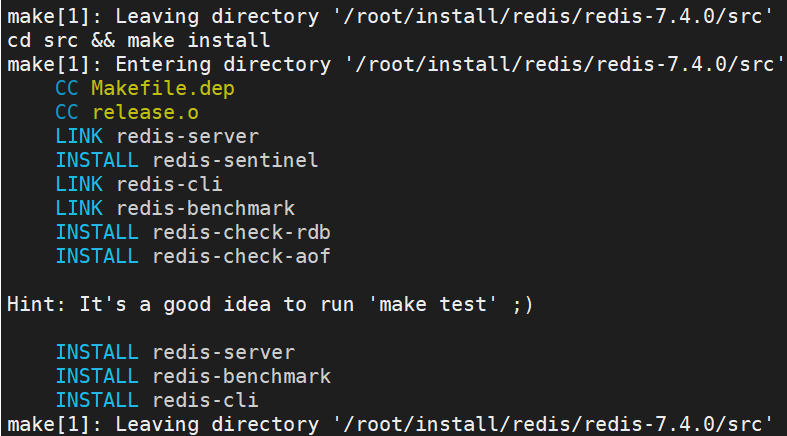Click the 'INSTALL redis-benchmark' output line
The image size is (787, 436).
(193, 377)
